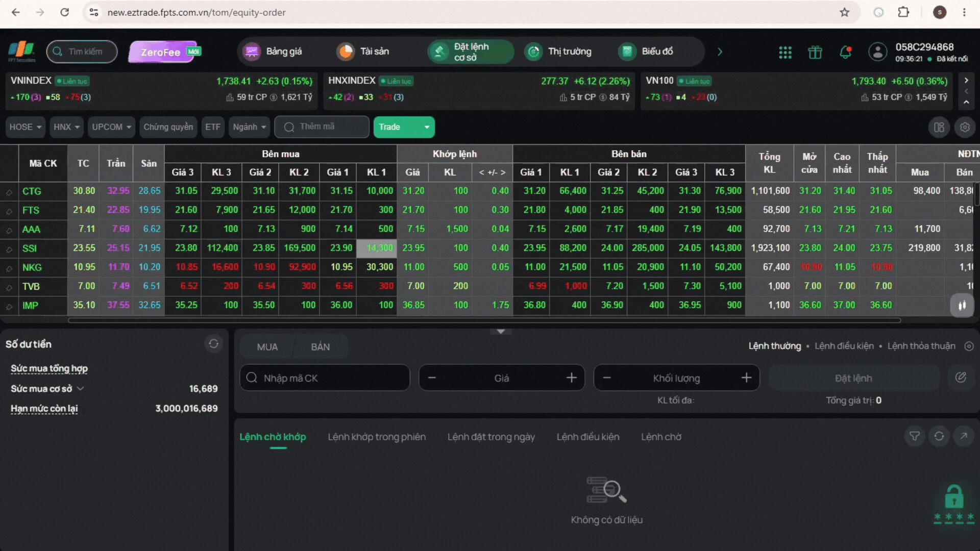Refresh the pending orders list

pos(939,436)
